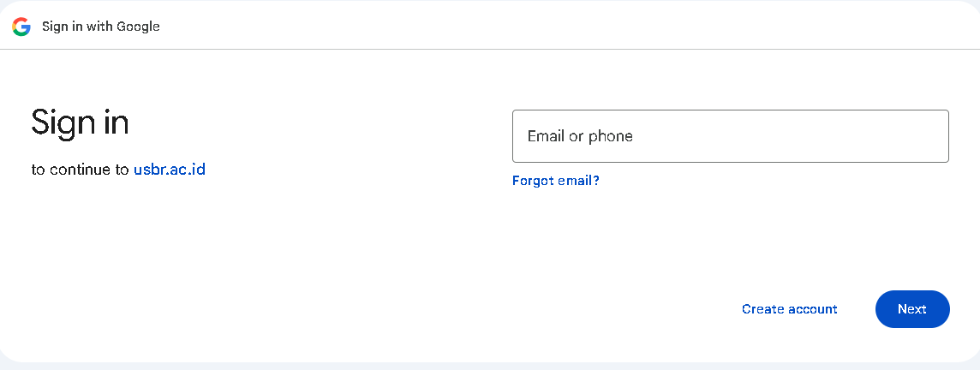The height and width of the screenshot is (370, 980).
Task: Focus the "Email or phone" input field
Action: (x=730, y=136)
